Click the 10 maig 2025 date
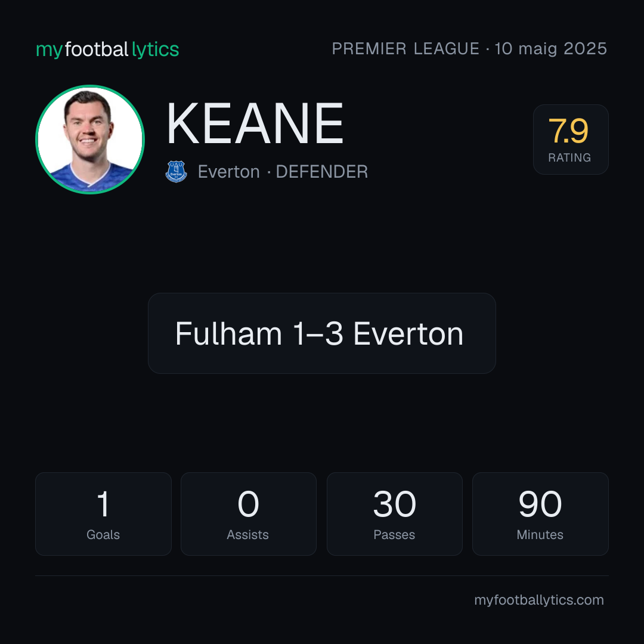 point(551,48)
